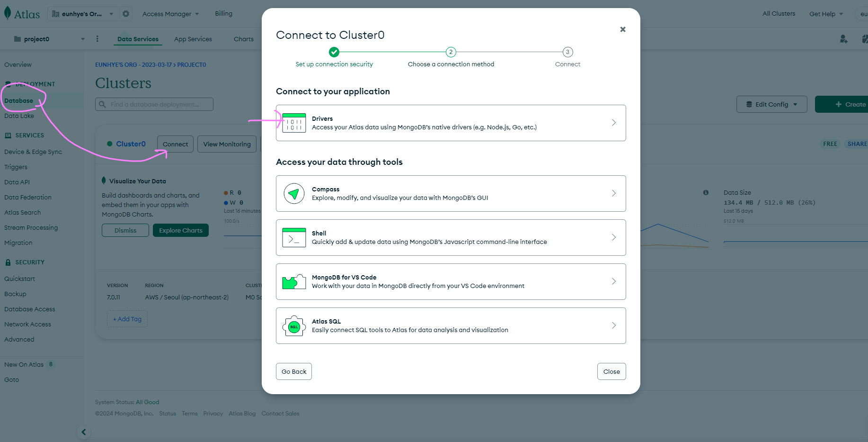The image size is (868, 442).
Task: Open the project0 project dropdown
Action: pos(50,39)
